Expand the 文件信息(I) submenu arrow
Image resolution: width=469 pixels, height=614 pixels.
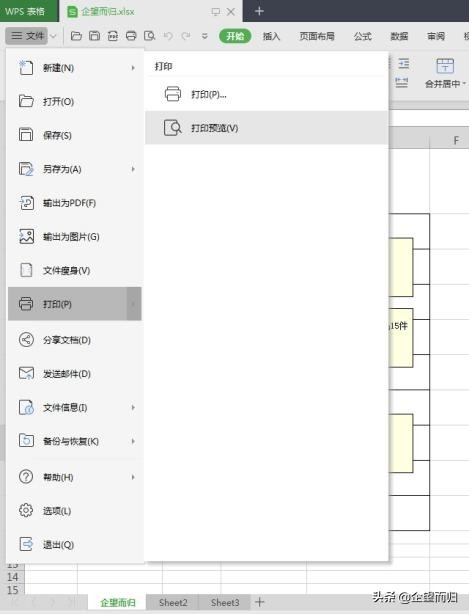(x=133, y=407)
